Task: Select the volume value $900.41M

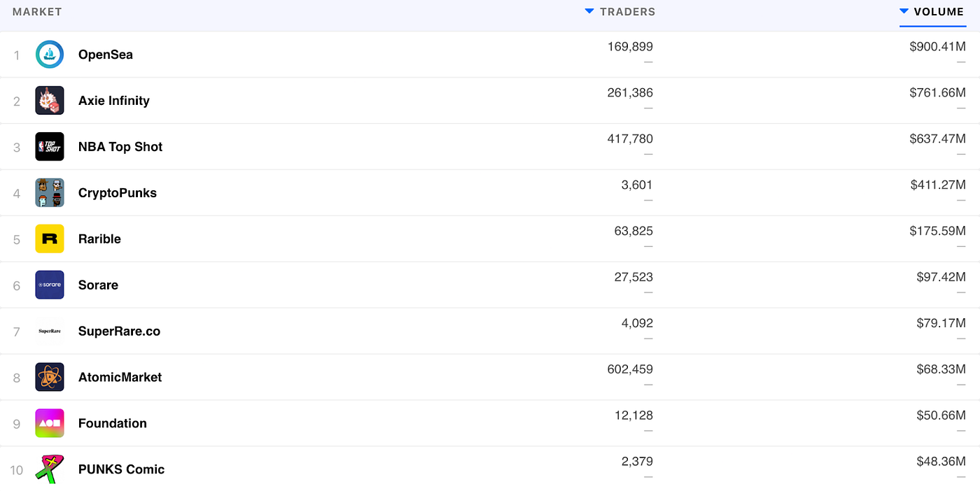Action: click(x=938, y=47)
